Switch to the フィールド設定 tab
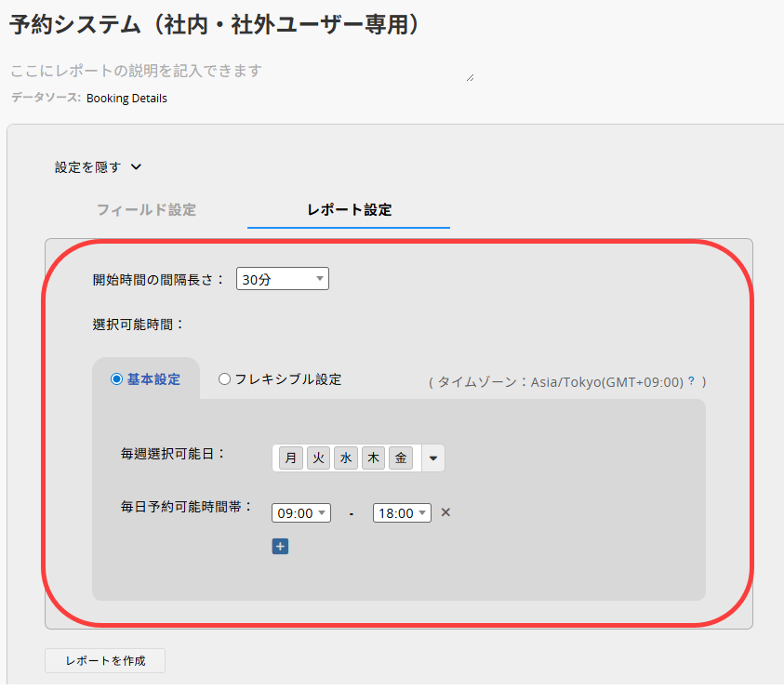 click(146, 210)
